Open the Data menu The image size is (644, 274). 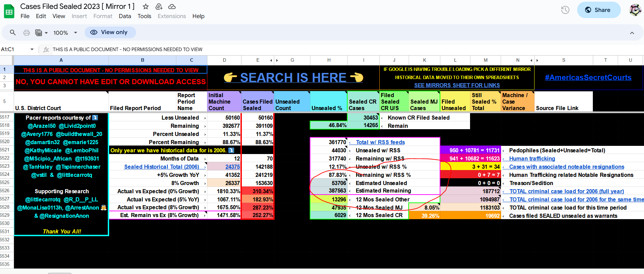pyautogui.click(x=125, y=16)
